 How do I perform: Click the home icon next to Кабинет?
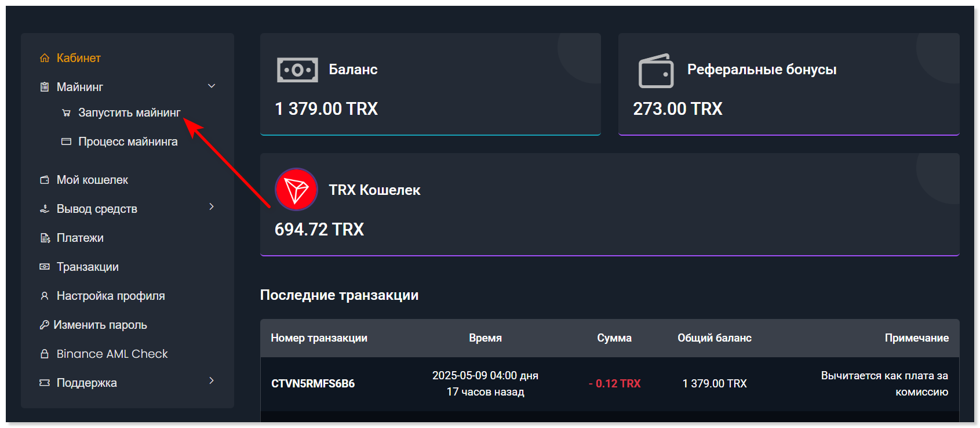(45, 58)
